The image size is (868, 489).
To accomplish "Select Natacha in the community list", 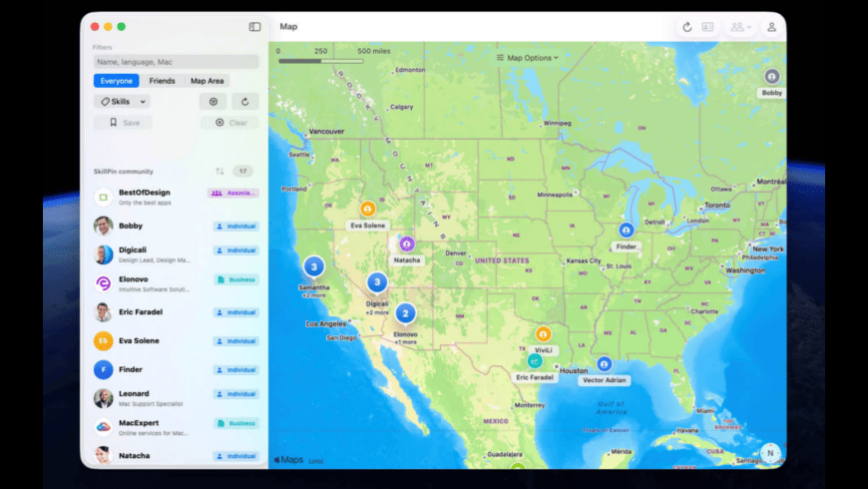I will (x=176, y=456).
